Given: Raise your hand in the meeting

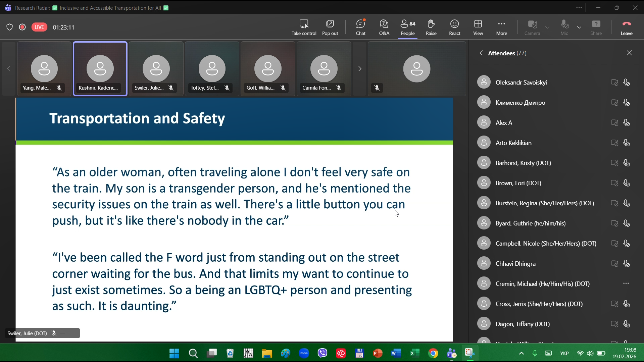Looking at the screenshot, I should tap(431, 27).
